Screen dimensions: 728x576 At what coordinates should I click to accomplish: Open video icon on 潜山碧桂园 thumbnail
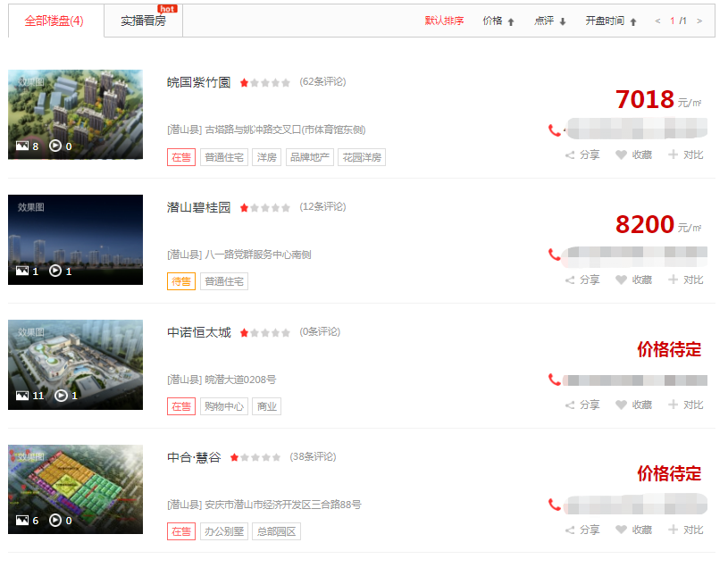coord(55,271)
